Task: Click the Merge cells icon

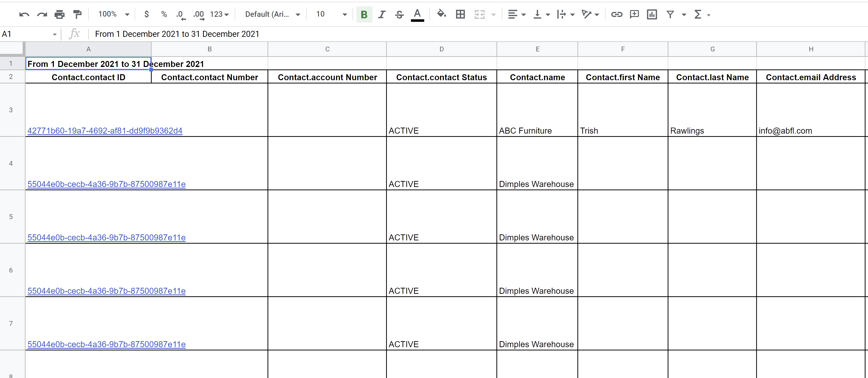Action: click(479, 15)
